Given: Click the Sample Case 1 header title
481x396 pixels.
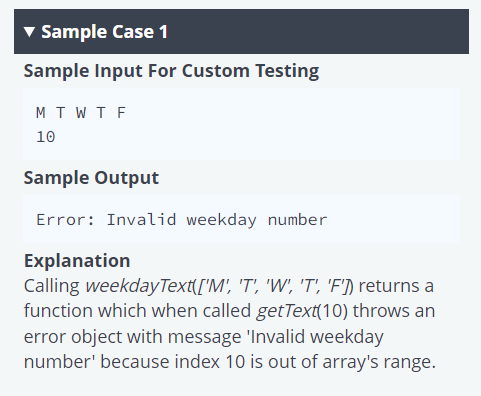Looking at the screenshot, I should pos(104,32).
